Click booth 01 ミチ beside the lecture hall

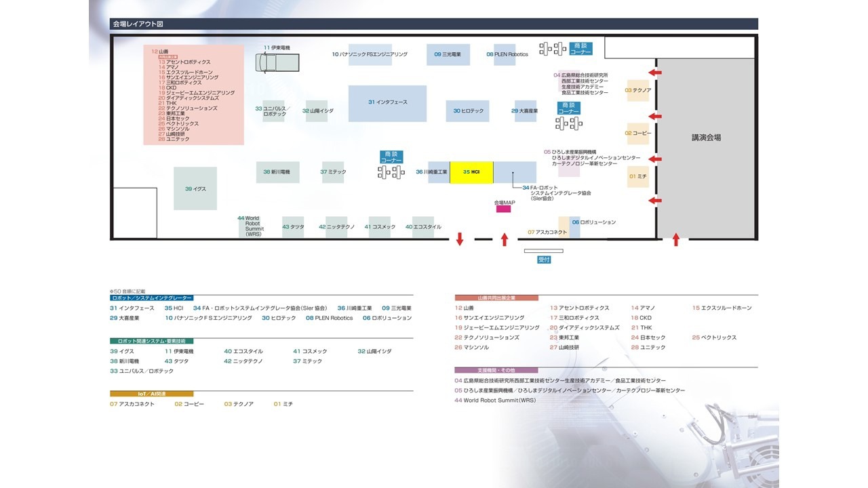click(x=638, y=176)
